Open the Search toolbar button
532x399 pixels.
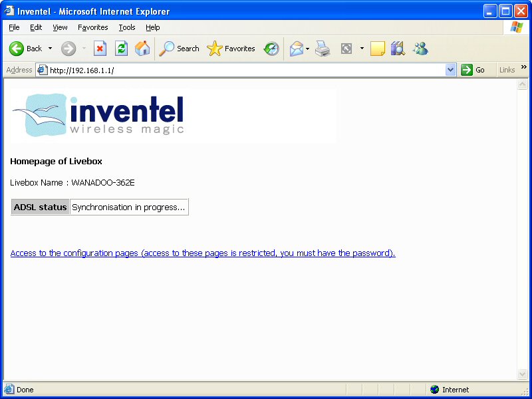pos(179,49)
